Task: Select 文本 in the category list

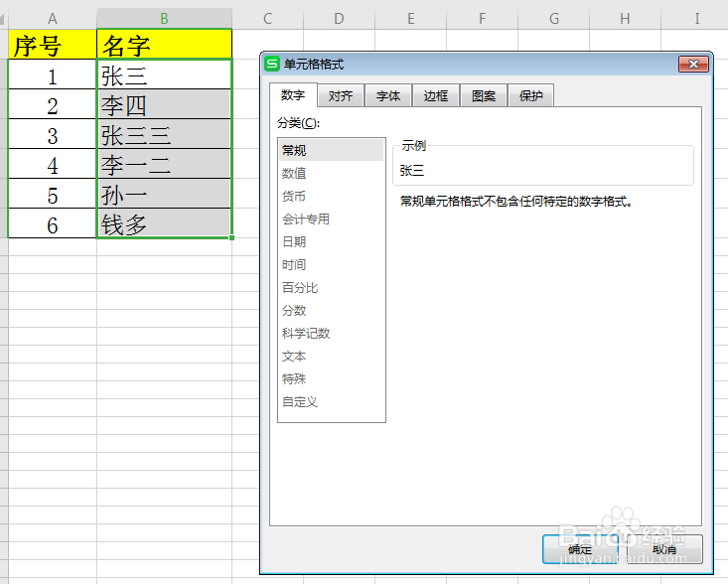Action: (x=332, y=357)
